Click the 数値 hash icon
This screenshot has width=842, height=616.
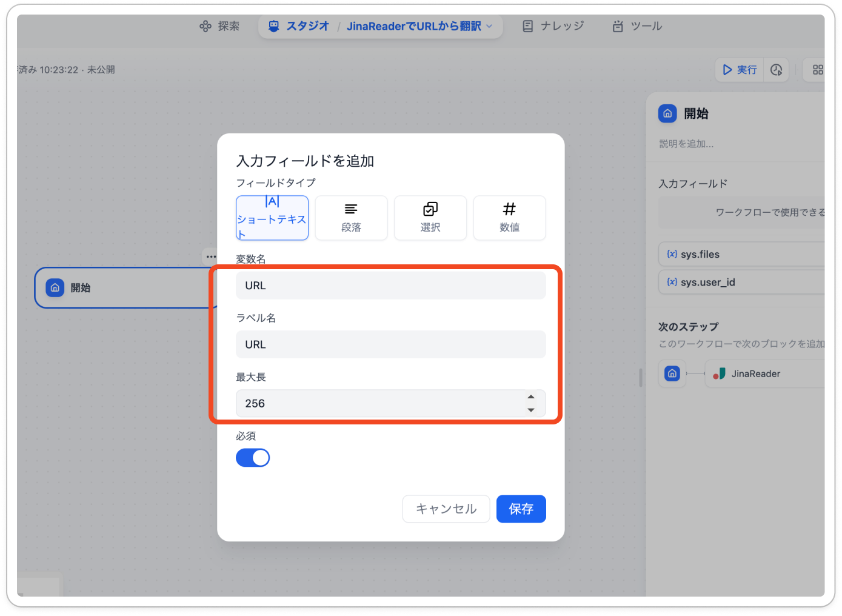509,209
